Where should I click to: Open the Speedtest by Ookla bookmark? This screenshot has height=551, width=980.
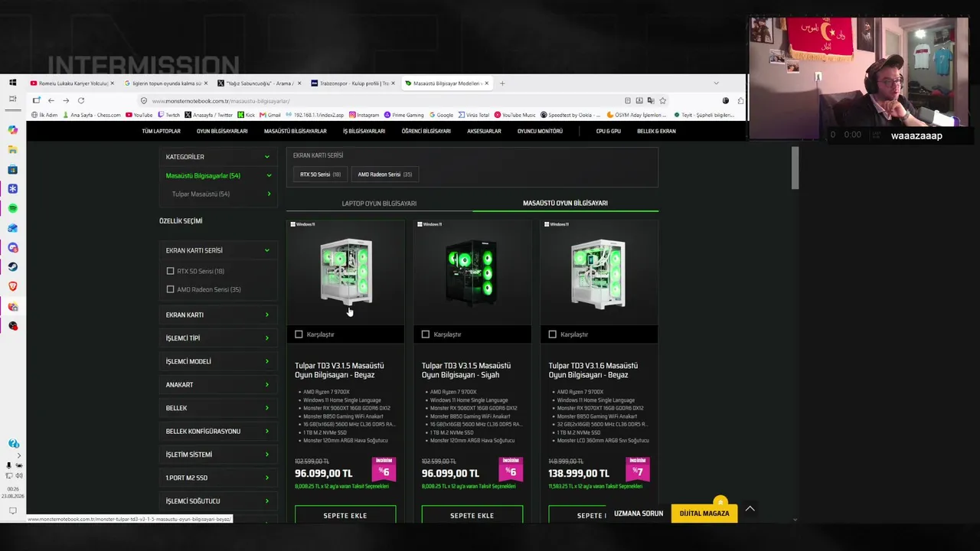tap(570, 115)
